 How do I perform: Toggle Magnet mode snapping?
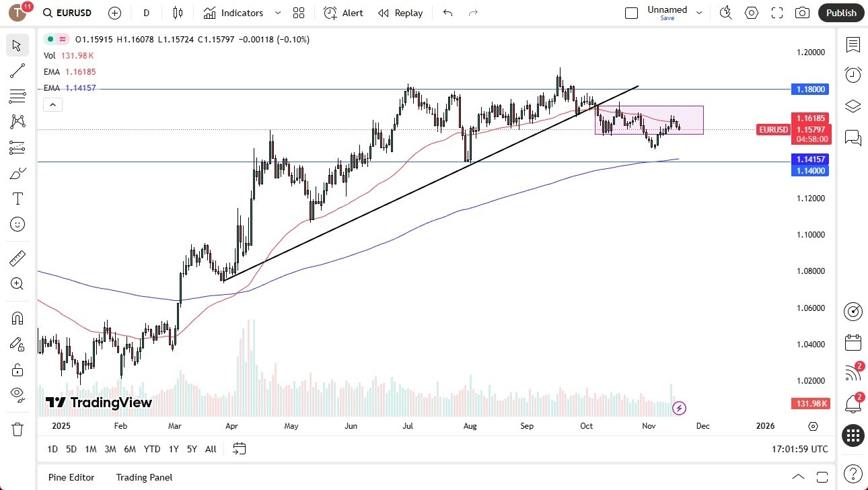pyautogui.click(x=17, y=318)
